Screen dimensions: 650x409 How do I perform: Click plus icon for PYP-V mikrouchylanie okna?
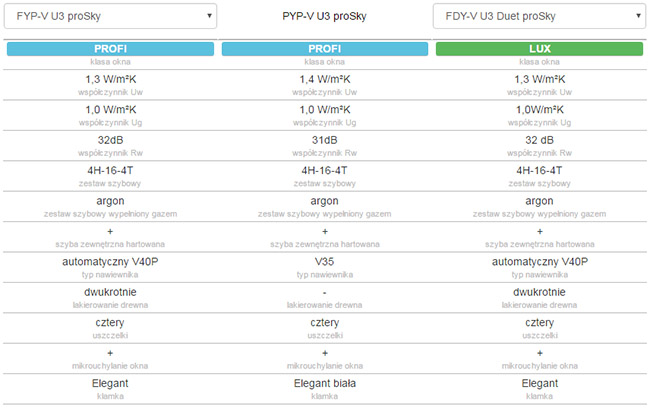[x=325, y=354]
